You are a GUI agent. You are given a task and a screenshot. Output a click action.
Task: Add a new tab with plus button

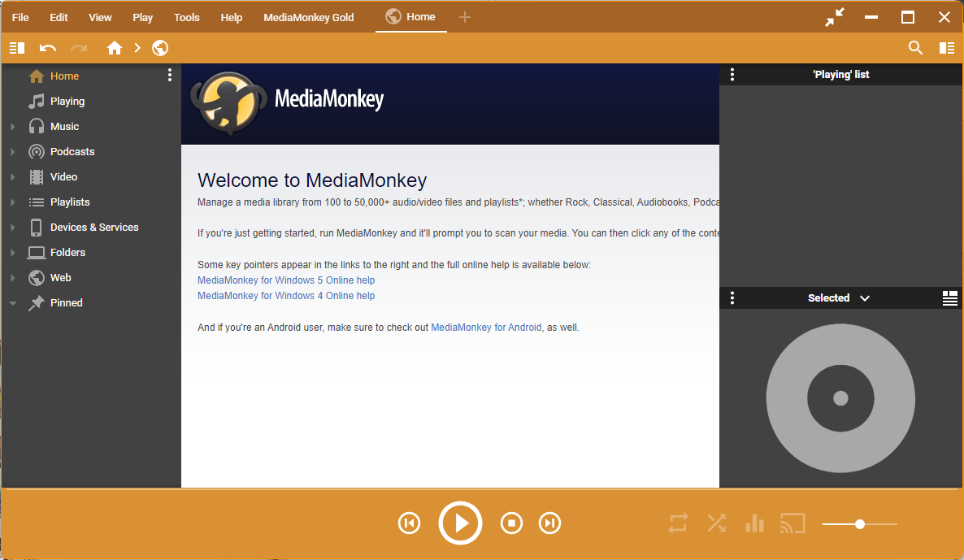[x=464, y=17]
